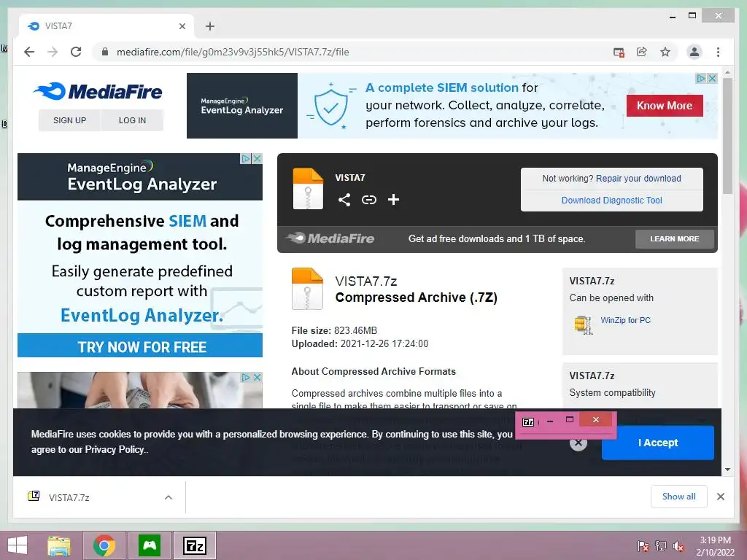Screen dimensions: 747x560
Task: Close the top banner ad
Action: coord(712,78)
